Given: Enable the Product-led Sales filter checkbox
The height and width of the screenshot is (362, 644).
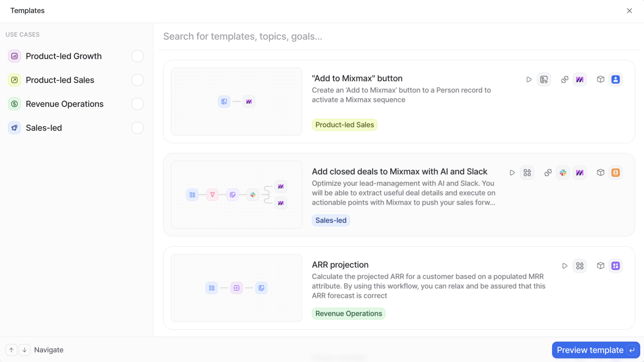Looking at the screenshot, I should point(137,80).
